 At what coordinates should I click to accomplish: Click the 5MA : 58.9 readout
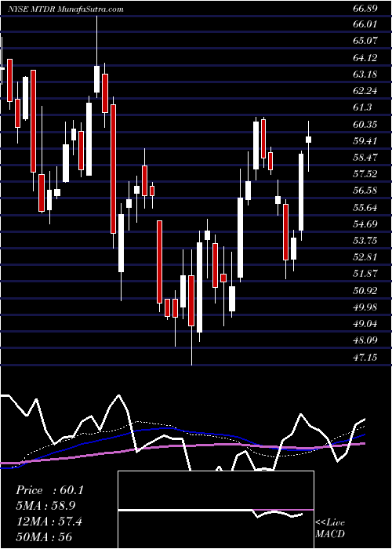(x=45, y=506)
